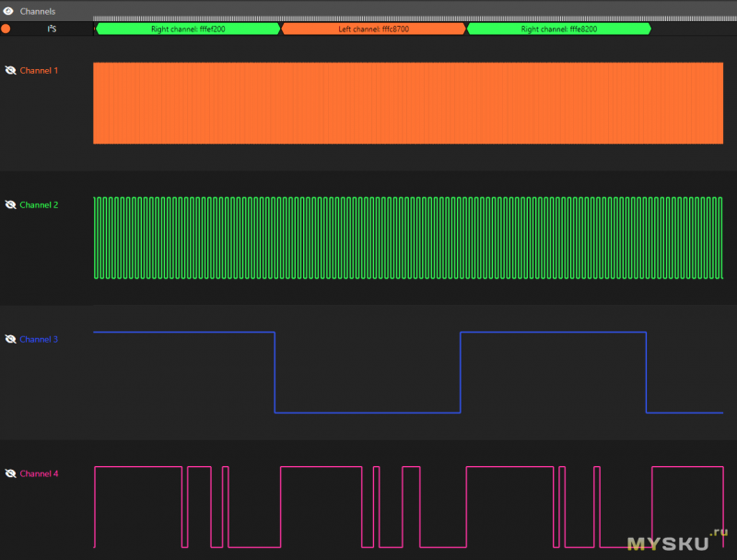Select the Channel 1 label

point(39,70)
